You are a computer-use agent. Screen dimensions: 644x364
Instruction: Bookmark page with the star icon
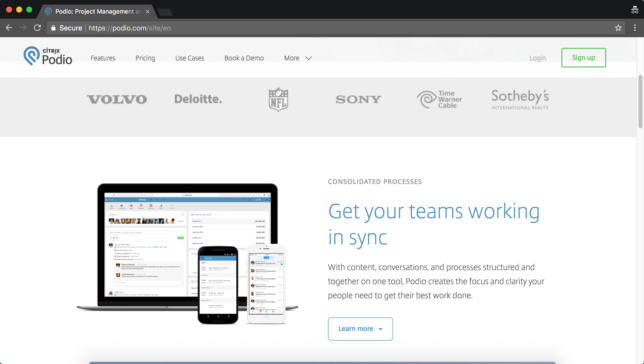click(x=618, y=28)
